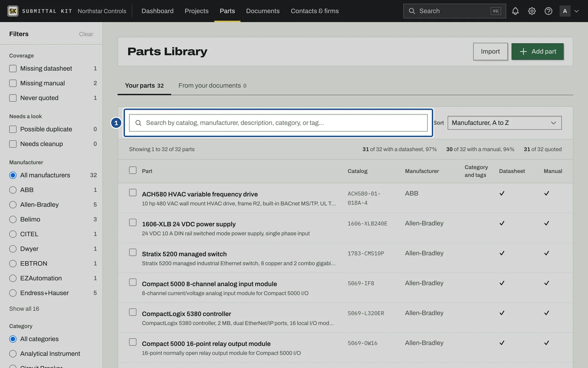Click the Add part button
The width and height of the screenshot is (588, 368).
(538, 52)
